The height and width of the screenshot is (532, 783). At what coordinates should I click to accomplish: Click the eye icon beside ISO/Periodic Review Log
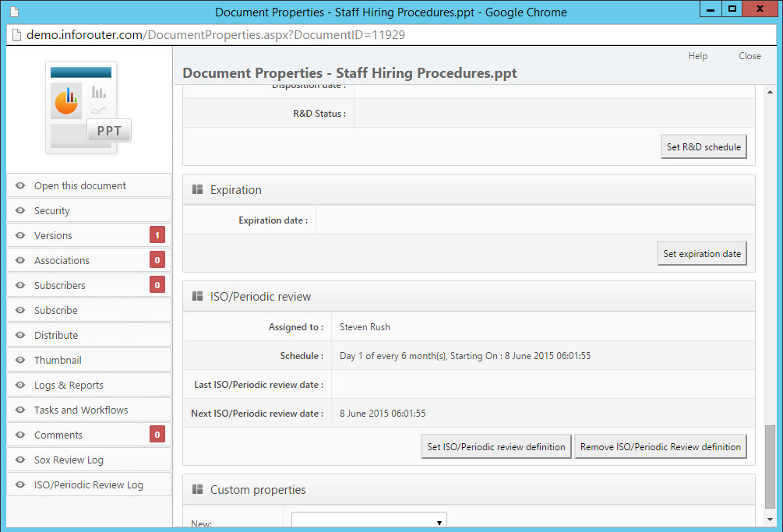(20, 485)
